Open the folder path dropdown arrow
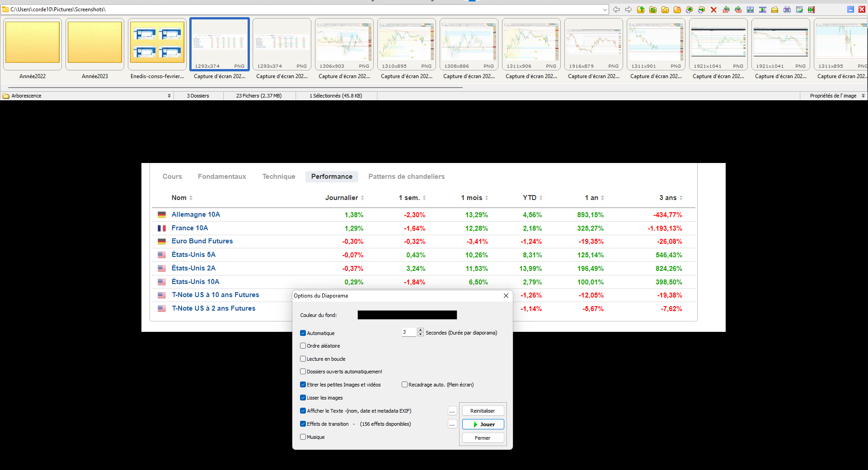Viewport: 868px width, 470px height. [x=605, y=9]
